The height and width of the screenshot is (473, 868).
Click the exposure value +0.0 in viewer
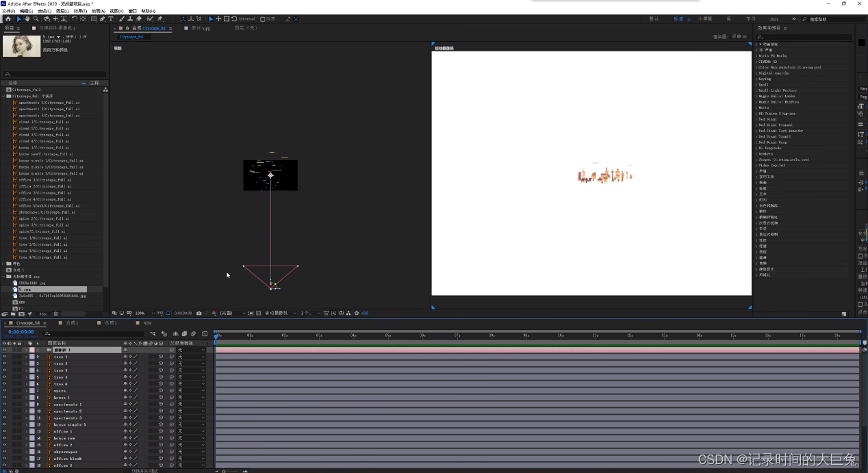365,313
